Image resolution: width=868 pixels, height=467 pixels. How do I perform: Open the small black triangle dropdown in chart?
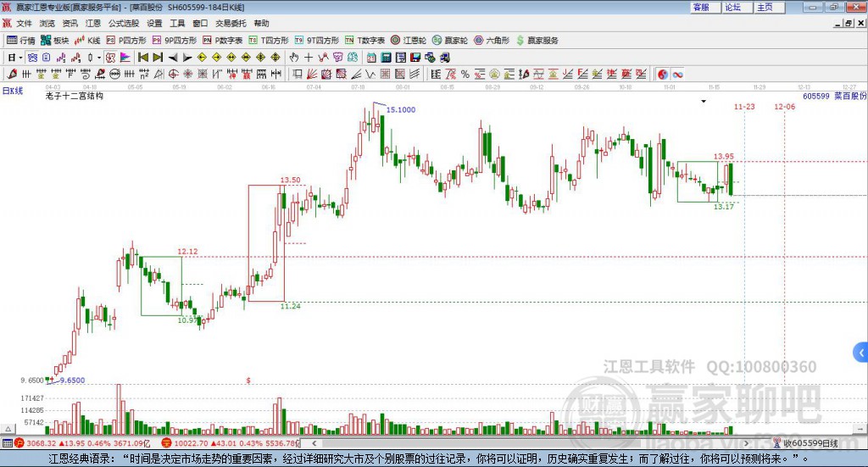point(704,101)
